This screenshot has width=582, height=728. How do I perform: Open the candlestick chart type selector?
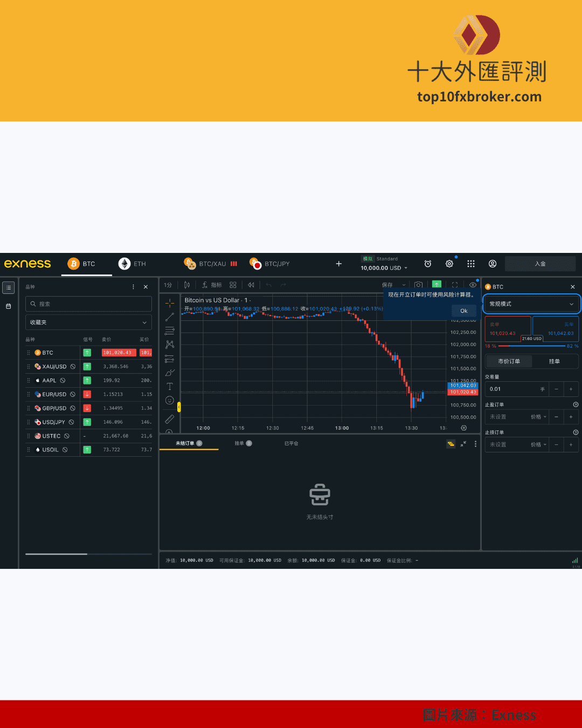pos(187,285)
